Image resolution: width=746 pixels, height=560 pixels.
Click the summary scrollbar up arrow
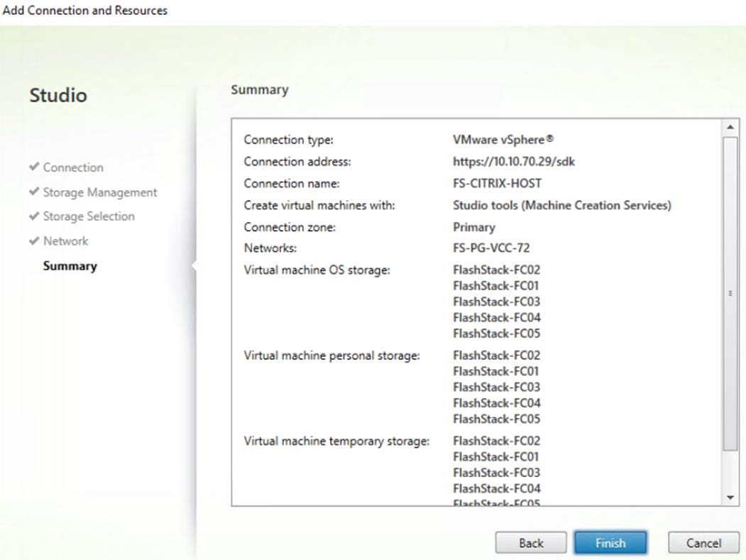pos(730,127)
